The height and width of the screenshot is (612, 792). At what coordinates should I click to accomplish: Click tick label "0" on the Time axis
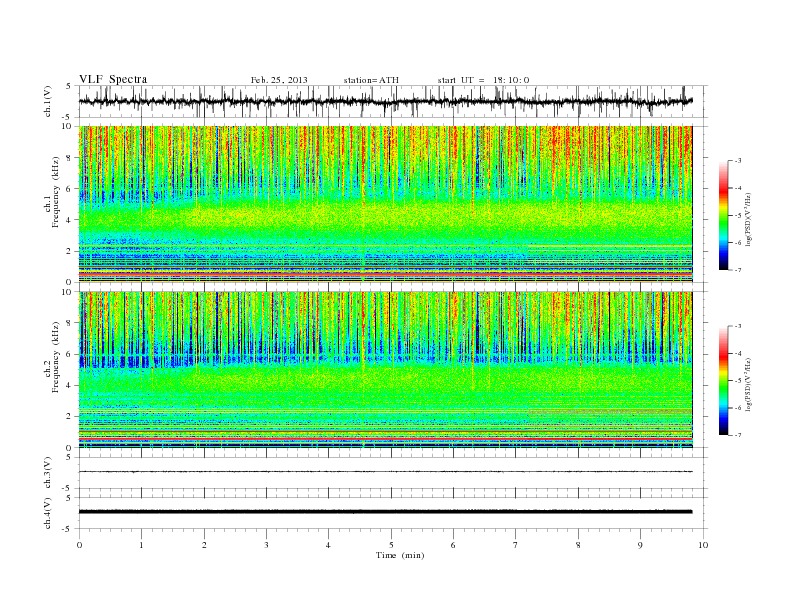[79, 545]
